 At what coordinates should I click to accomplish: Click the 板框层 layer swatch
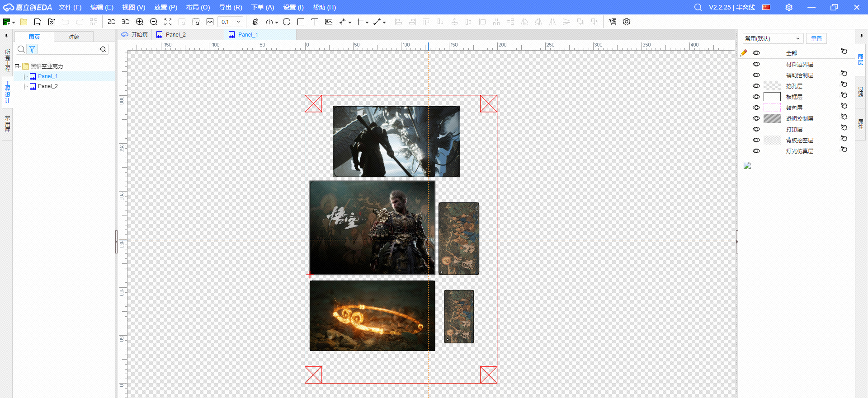(x=772, y=97)
